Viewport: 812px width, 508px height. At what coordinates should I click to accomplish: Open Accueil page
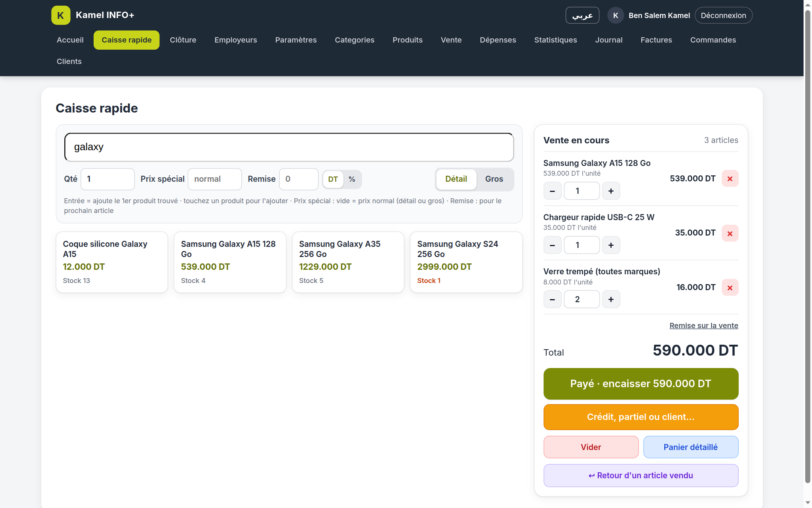(70, 40)
